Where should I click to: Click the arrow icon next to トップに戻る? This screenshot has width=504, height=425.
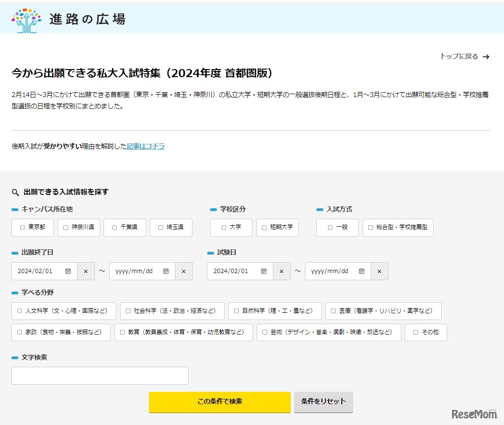(x=486, y=56)
